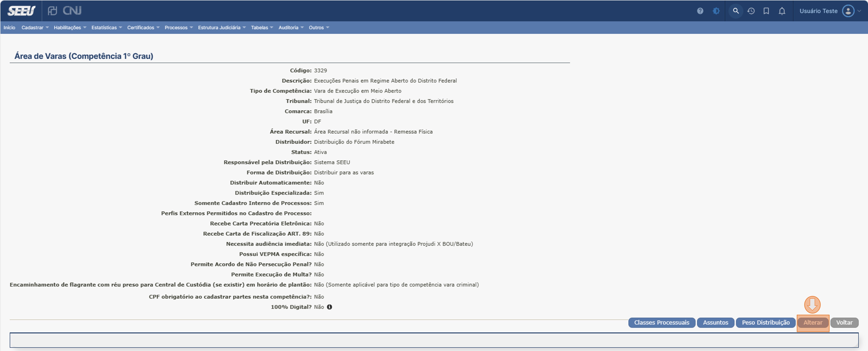Click the code value 3329
The height and width of the screenshot is (351, 868).
pos(320,70)
